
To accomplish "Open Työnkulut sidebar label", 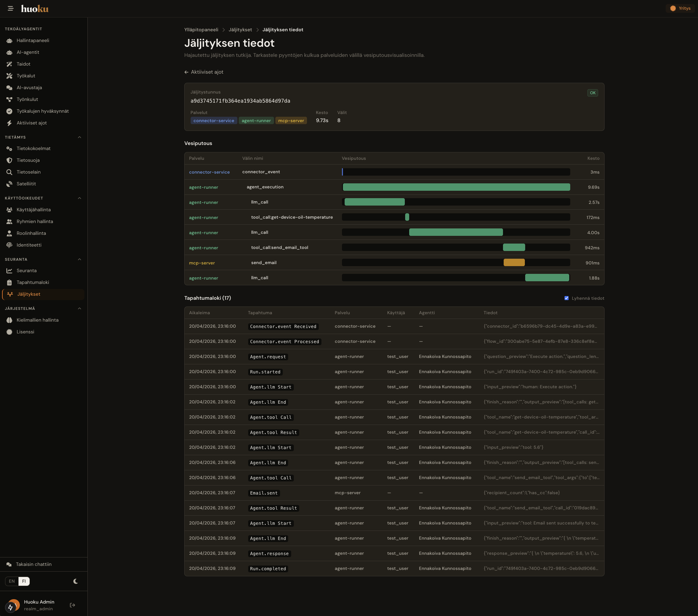I will [x=27, y=100].
